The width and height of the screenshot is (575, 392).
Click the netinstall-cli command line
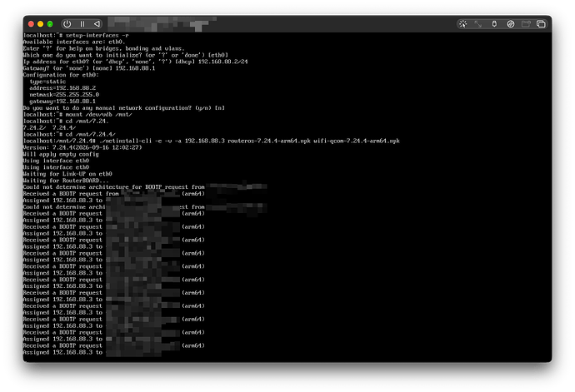(211, 141)
